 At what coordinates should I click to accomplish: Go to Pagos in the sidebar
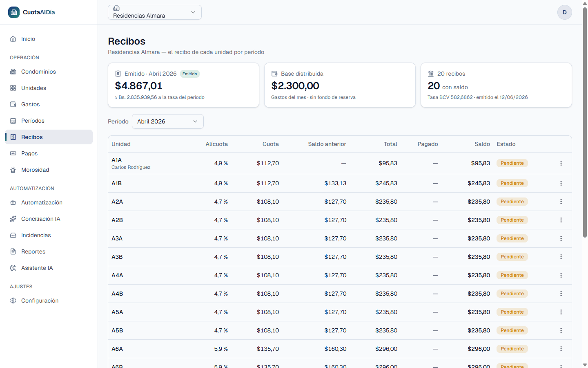[49, 153]
